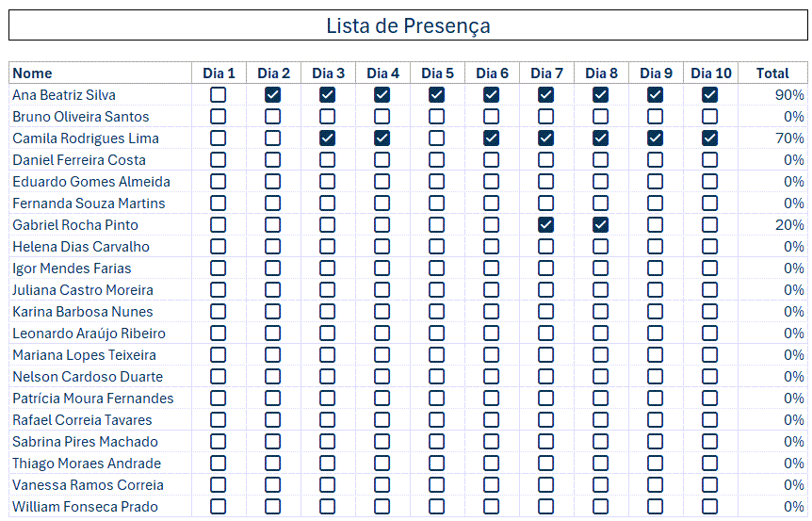Check Dia 10 for William Fonseca Prado
The height and width of the screenshot is (521, 812).
coord(709,506)
